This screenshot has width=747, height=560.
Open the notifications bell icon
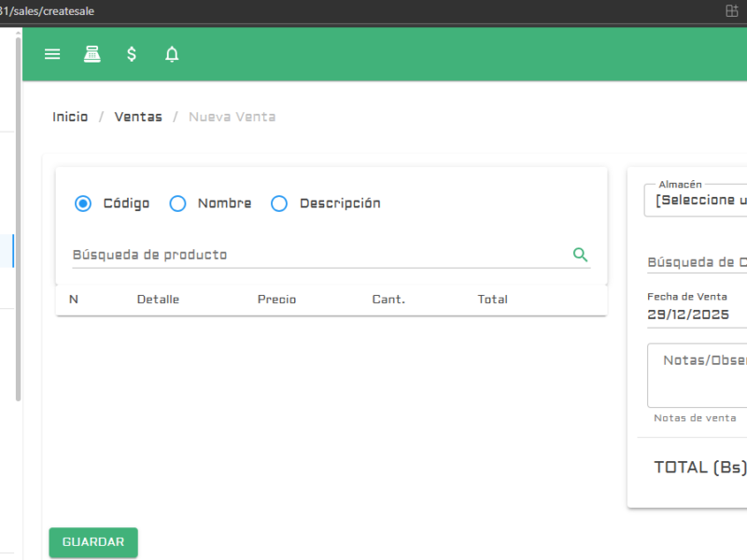coord(172,53)
